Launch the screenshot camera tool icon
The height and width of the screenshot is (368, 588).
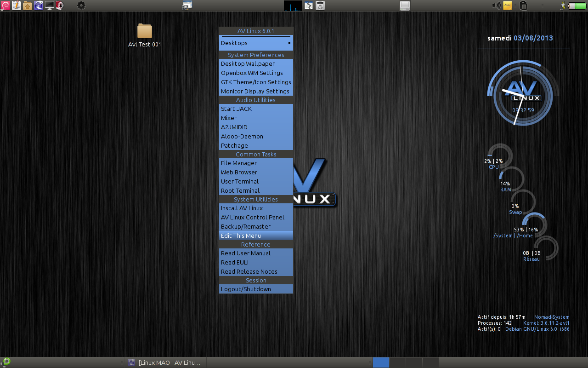point(187,6)
